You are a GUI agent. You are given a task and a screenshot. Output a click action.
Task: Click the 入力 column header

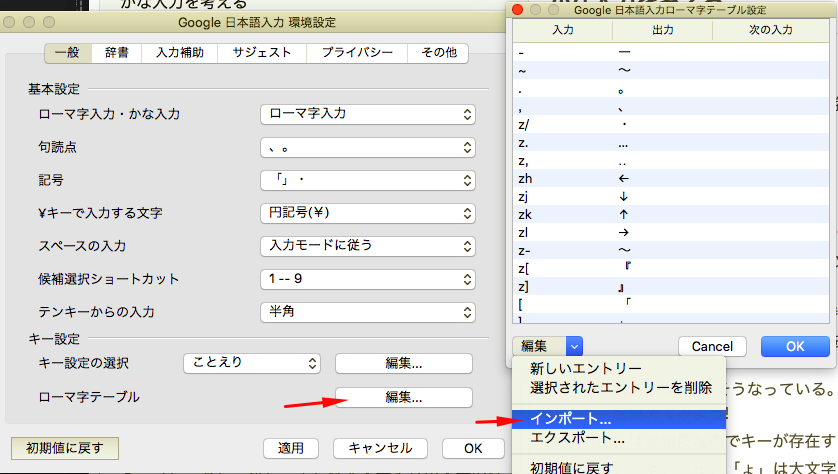tap(563, 30)
